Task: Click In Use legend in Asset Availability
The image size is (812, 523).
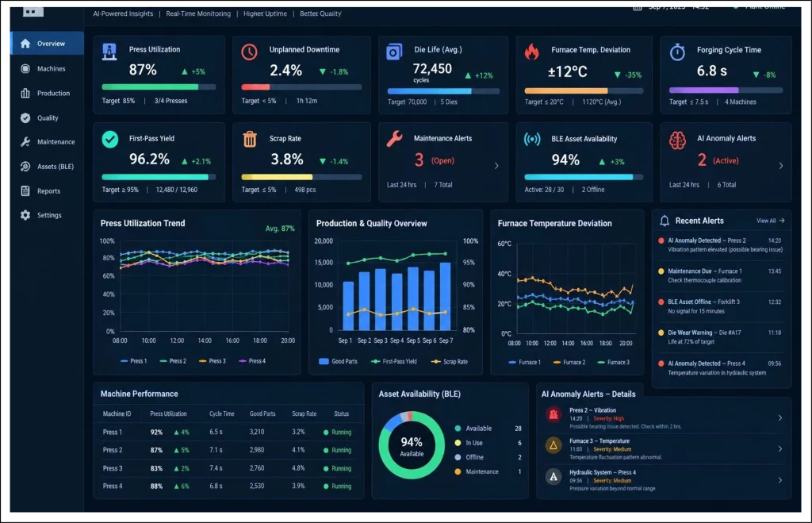Action: [x=469, y=443]
